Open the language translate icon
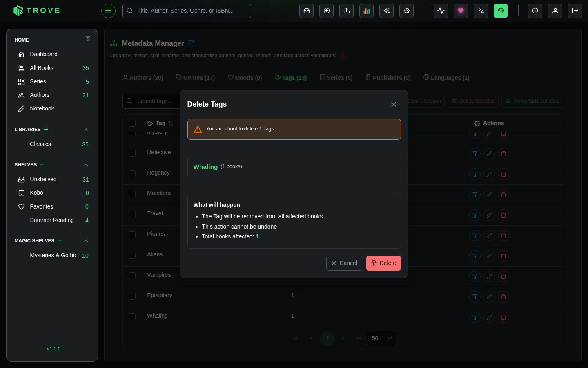Image resolution: width=588 pixels, height=368 pixels. [481, 11]
